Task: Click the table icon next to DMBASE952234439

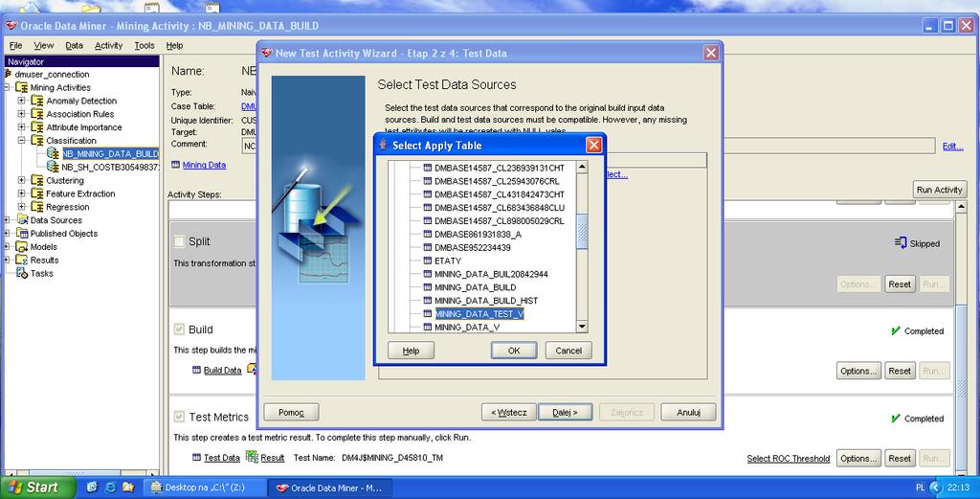Action: pos(428,248)
